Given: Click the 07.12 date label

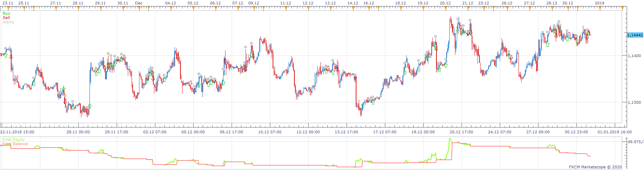Looking at the screenshot, I should [x=238, y=3].
